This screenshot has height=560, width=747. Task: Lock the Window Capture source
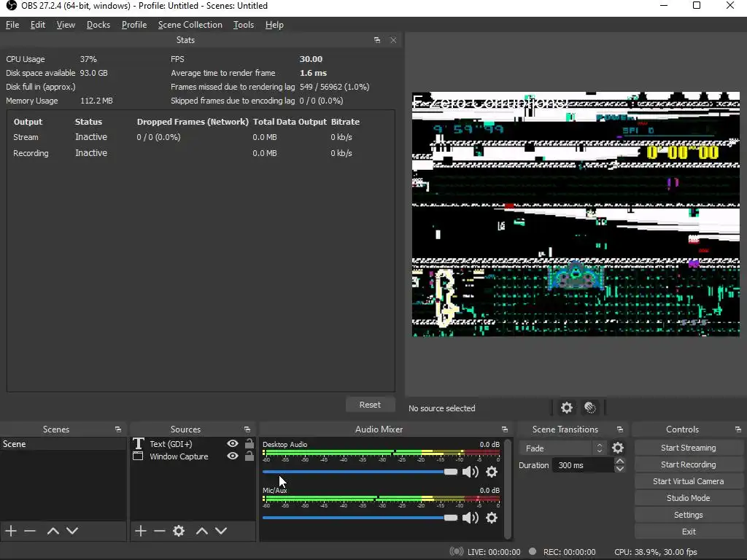click(x=249, y=456)
